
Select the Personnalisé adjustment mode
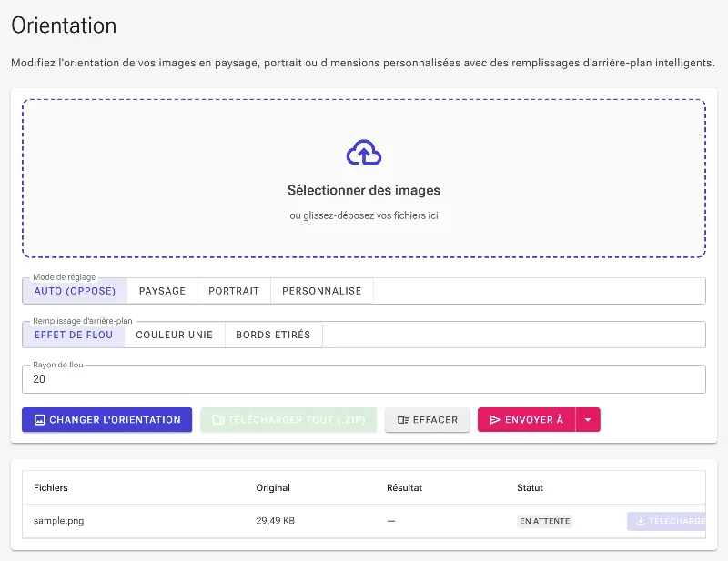(322, 291)
